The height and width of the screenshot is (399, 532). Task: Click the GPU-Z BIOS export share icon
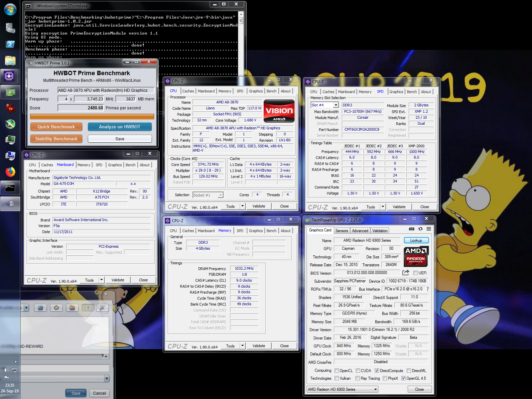(406, 273)
